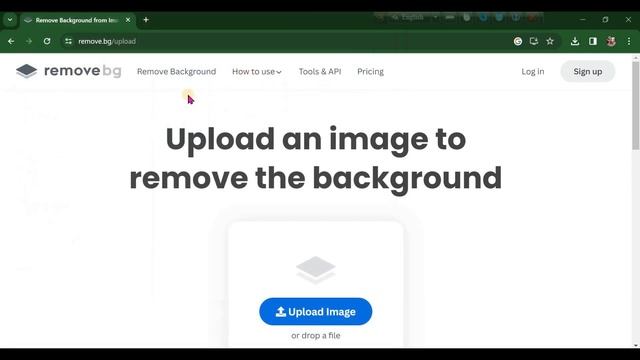Click the remove.bg logo
640x360 pixels.
tap(69, 71)
